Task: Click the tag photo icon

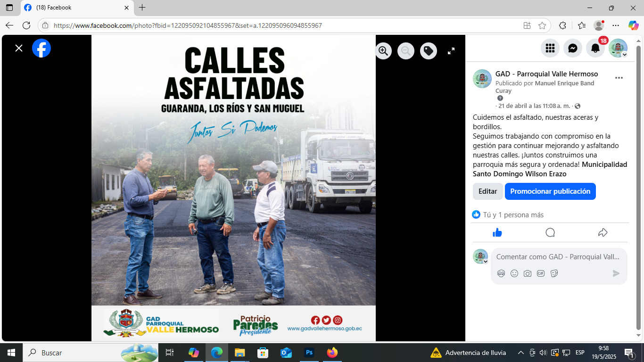Action: point(428,51)
